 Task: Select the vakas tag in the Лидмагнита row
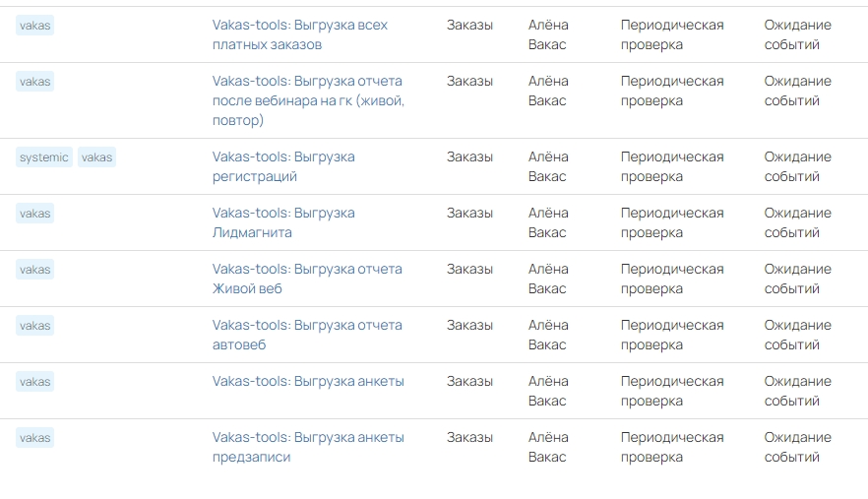tap(34, 214)
